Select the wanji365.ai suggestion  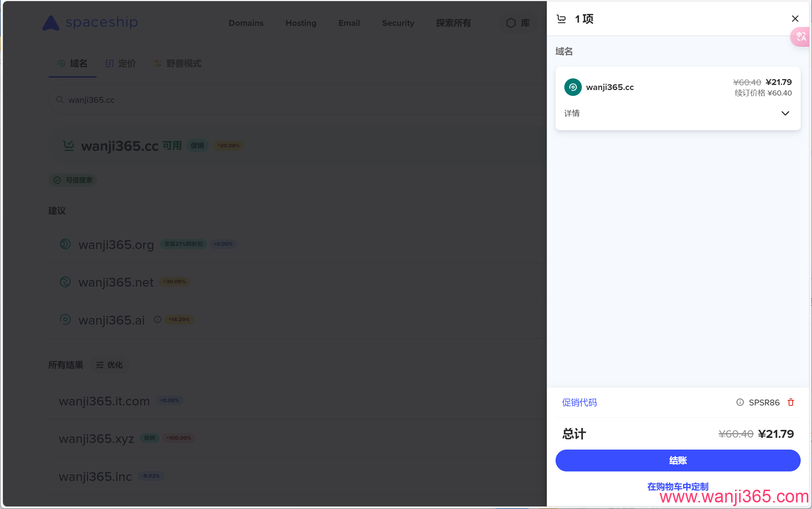(112, 320)
